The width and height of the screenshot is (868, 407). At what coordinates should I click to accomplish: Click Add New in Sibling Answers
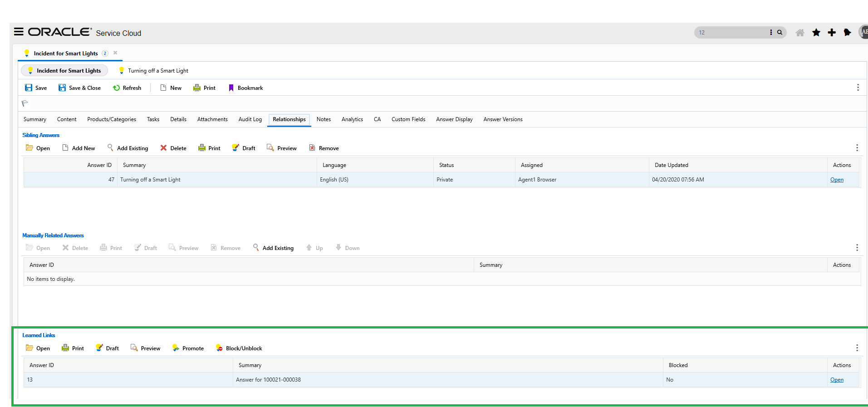(78, 148)
